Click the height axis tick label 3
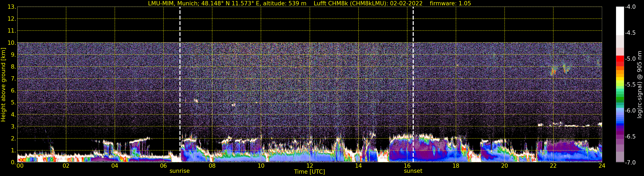Screen dimensions: 644x176 coord(13,127)
